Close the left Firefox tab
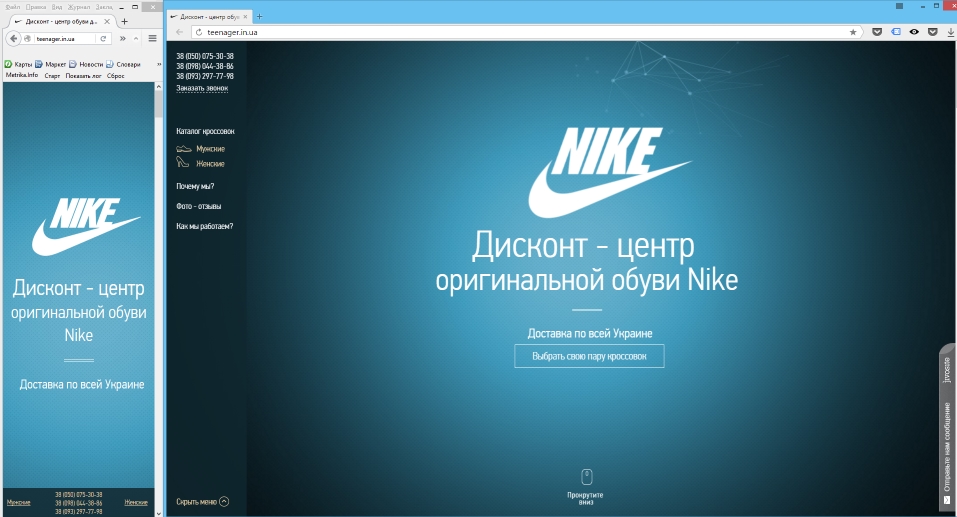The image size is (957, 517). [107, 21]
